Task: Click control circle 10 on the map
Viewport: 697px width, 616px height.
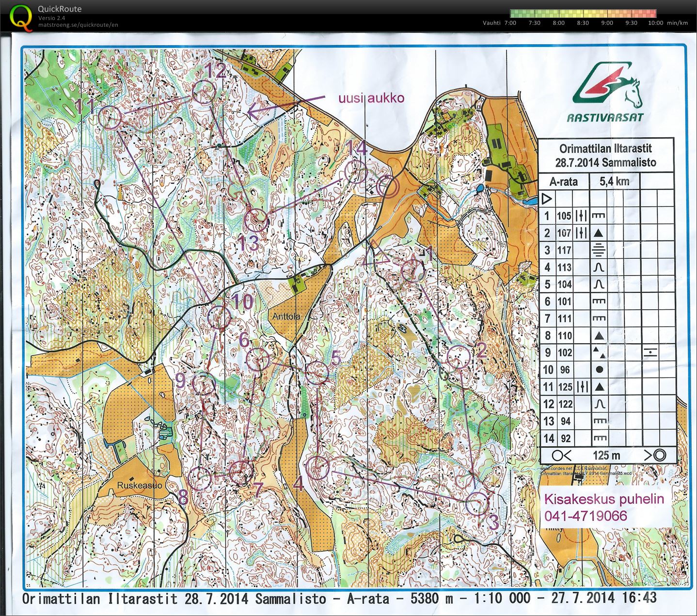Action: coord(219,318)
